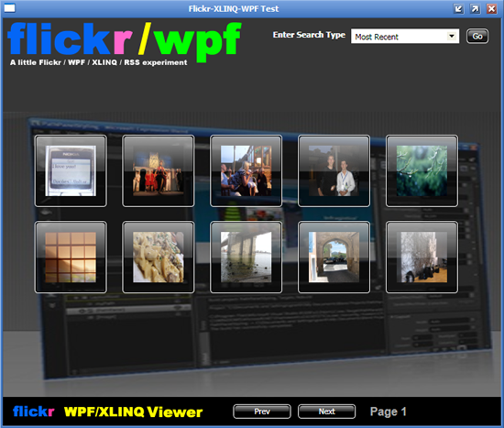Open the stone archway photo
The width and height of the screenshot is (504, 428).
[334, 257]
